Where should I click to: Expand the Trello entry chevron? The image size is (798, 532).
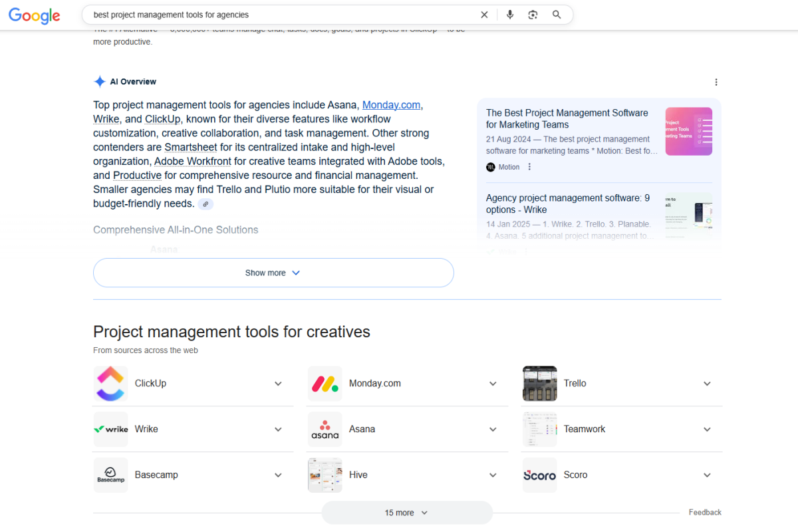click(707, 384)
